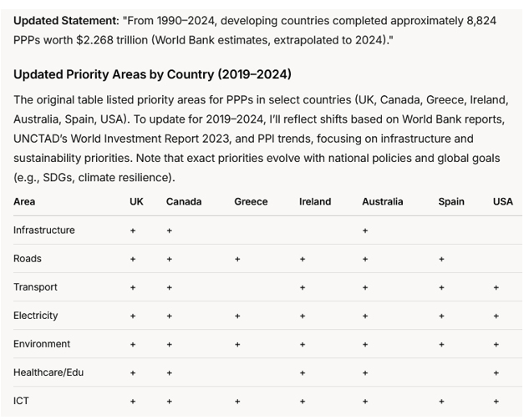Viewport: 524px width, 420px height.
Task: Select the "Ireland" column header
Action: click(315, 201)
